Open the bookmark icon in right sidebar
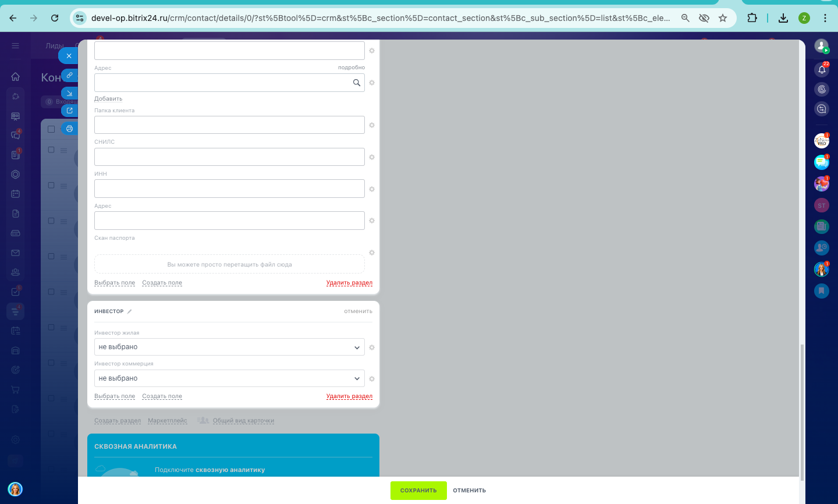The height and width of the screenshot is (504, 838). point(822,290)
